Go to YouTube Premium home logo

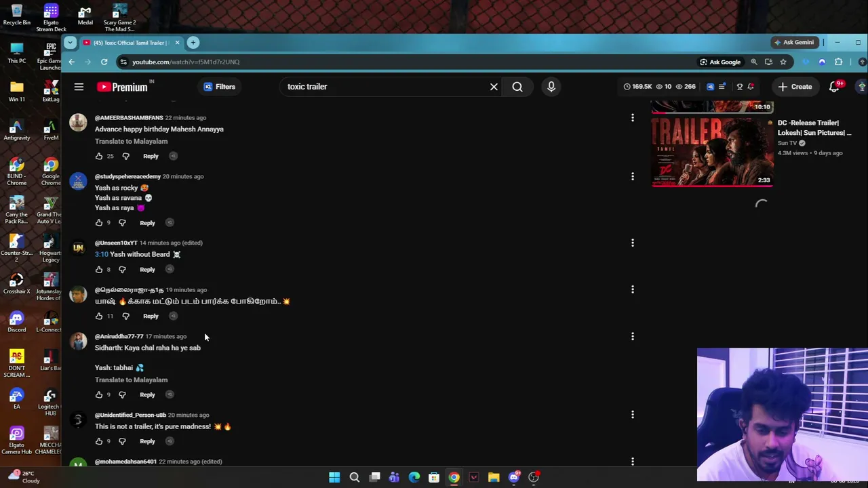pos(122,87)
